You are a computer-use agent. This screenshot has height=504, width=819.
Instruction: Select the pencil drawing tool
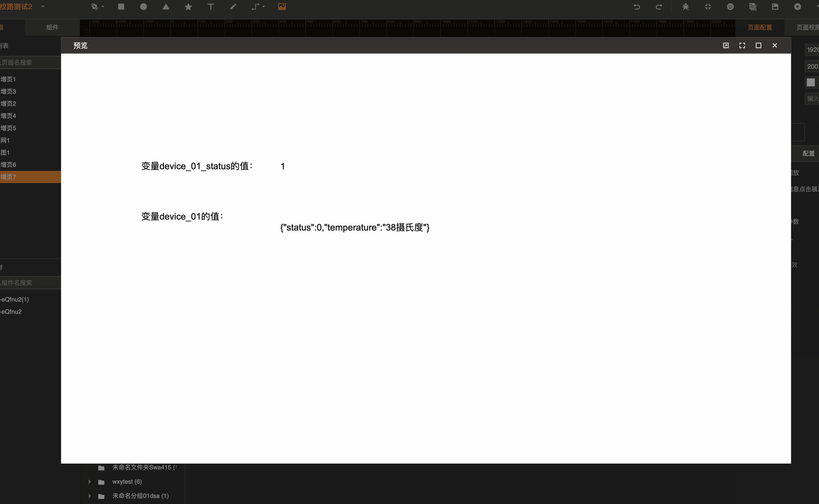(233, 7)
